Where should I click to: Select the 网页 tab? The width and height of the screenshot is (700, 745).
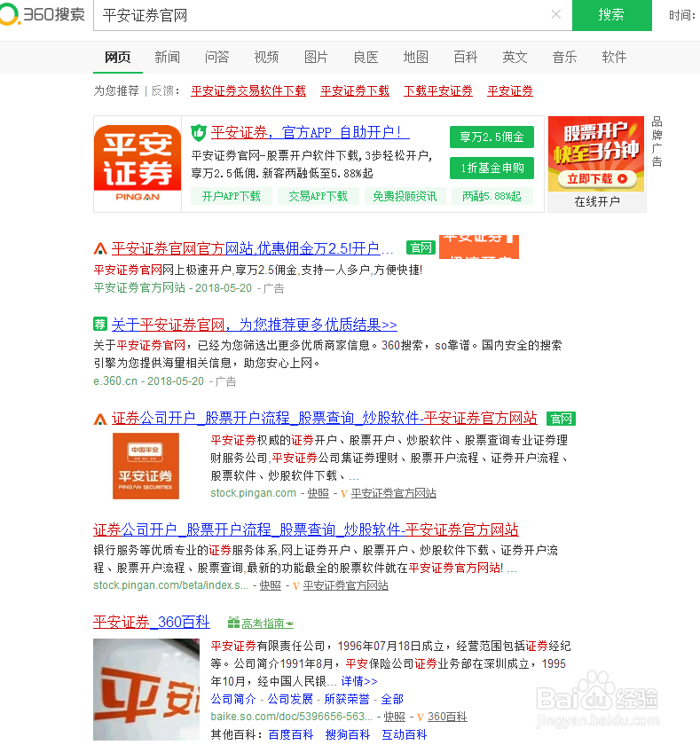117,57
